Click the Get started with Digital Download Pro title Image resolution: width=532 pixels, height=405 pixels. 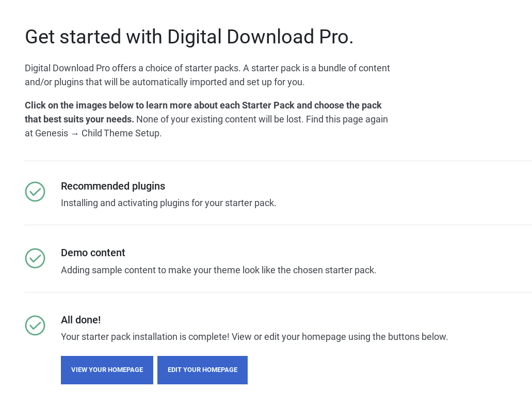point(189,37)
